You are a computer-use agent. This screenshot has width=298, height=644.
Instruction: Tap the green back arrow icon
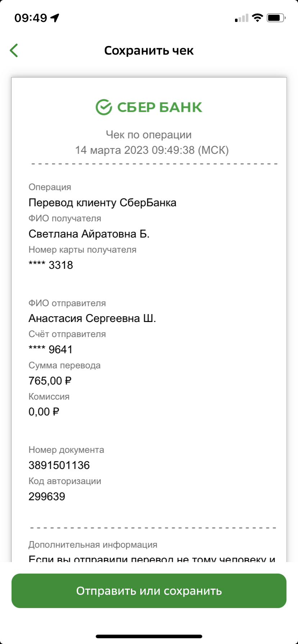click(14, 50)
